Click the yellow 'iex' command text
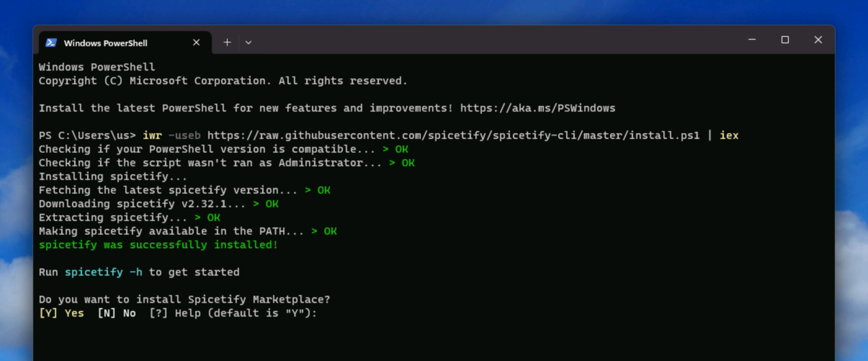Screen dimensions: 868x361 point(729,136)
